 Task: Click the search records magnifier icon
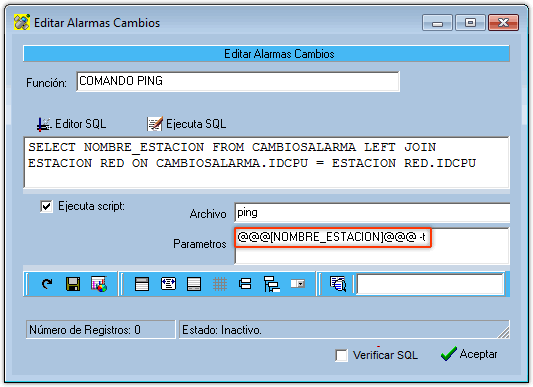pyautogui.click(x=338, y=284)
